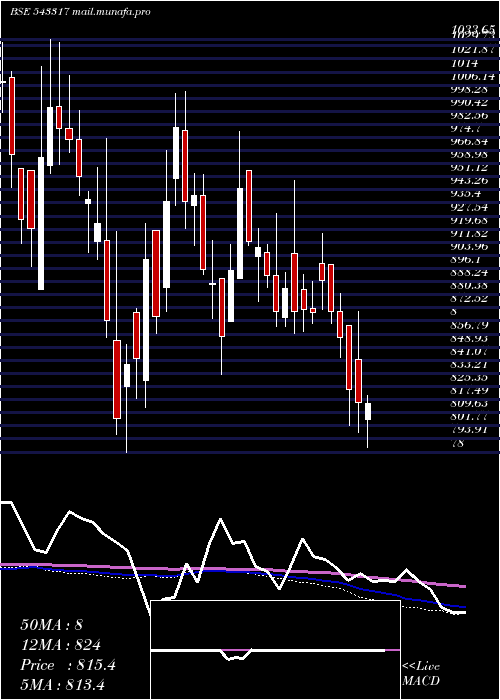Click the Live MACD label
Screen dimensions: 500x700
click(x=421, y=673)
